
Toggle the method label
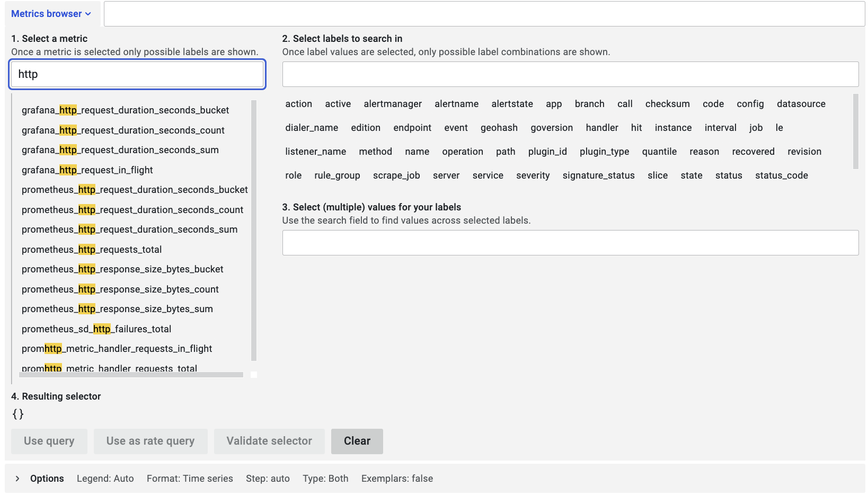pyautogui.click(x=375, y=151)
